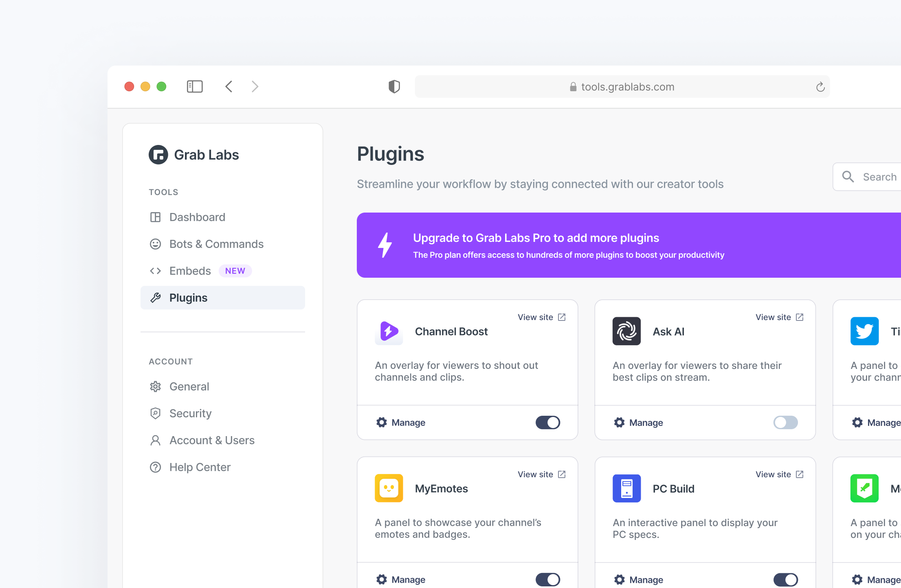Click the Grab Labs logo
901x588 pixels.
[x=158, y=155]
